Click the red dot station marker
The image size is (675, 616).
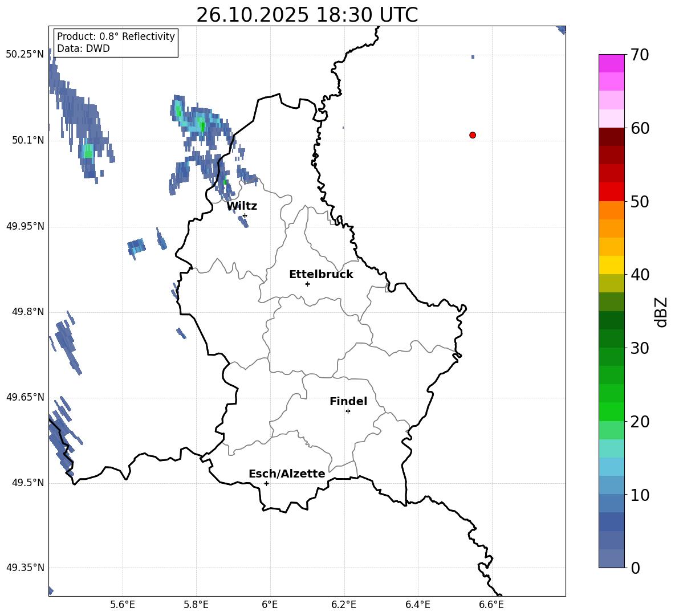472,135
